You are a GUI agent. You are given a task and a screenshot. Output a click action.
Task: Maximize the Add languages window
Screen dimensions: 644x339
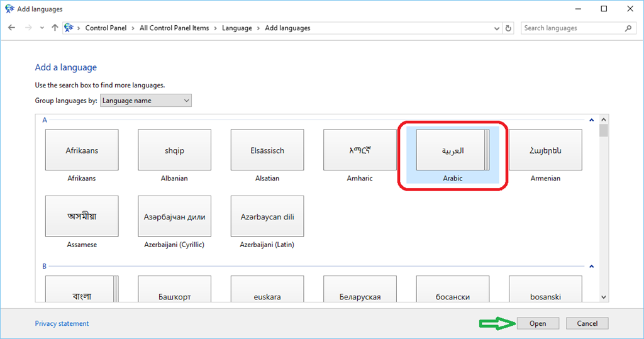coord(604,9)
